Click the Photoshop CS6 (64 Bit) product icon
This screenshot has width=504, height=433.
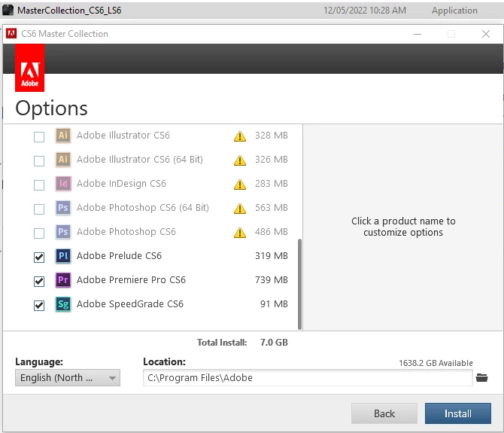tap(63, 208)
